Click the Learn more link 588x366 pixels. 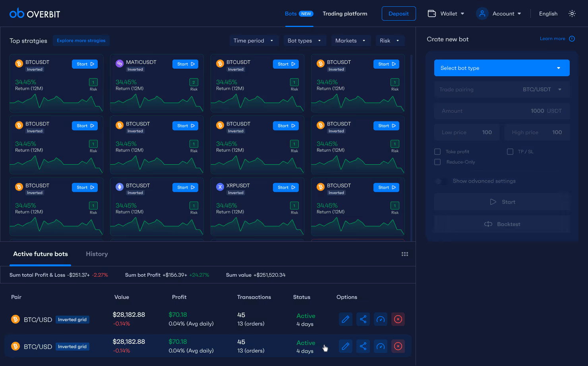point(552,39)
